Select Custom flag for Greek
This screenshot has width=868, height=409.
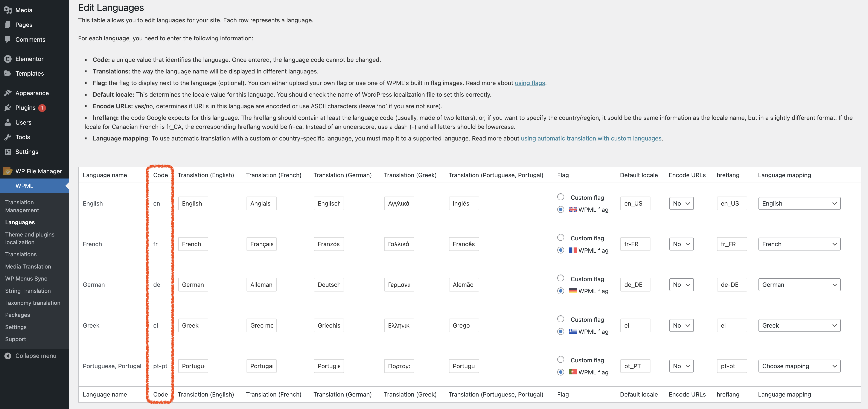point(561,319)
